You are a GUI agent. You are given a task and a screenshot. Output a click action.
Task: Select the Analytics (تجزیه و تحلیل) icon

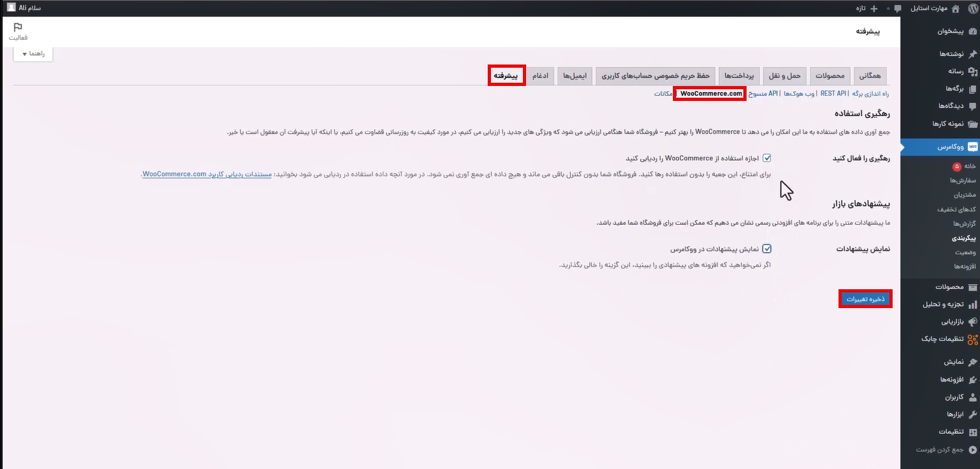(x=973, y=303)
